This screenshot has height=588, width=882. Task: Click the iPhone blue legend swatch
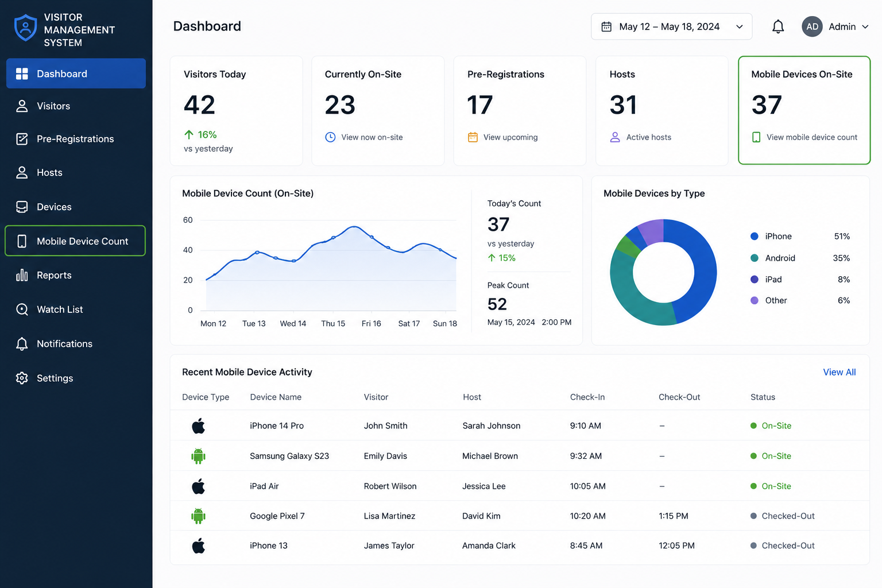[x=755, y=236]
